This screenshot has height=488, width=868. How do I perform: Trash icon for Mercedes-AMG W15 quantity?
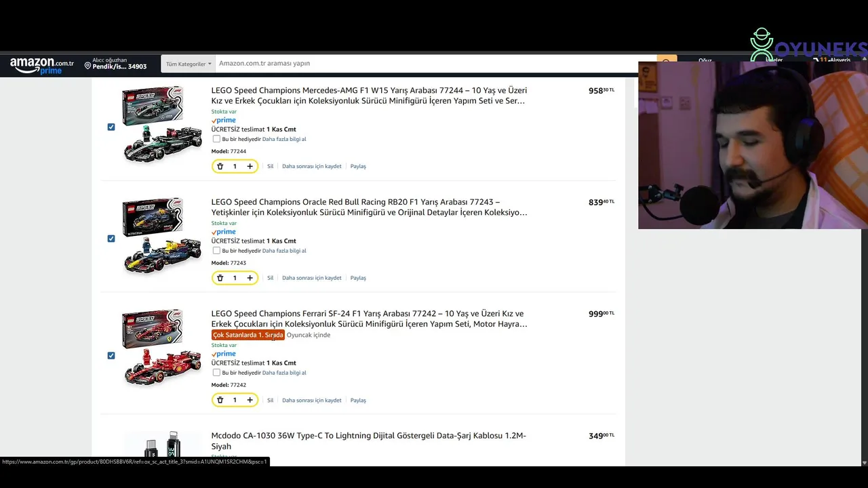(220, 166)
